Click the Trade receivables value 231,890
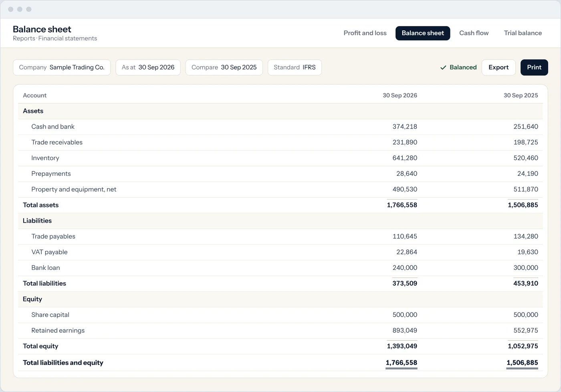 [x=405, y=142]
